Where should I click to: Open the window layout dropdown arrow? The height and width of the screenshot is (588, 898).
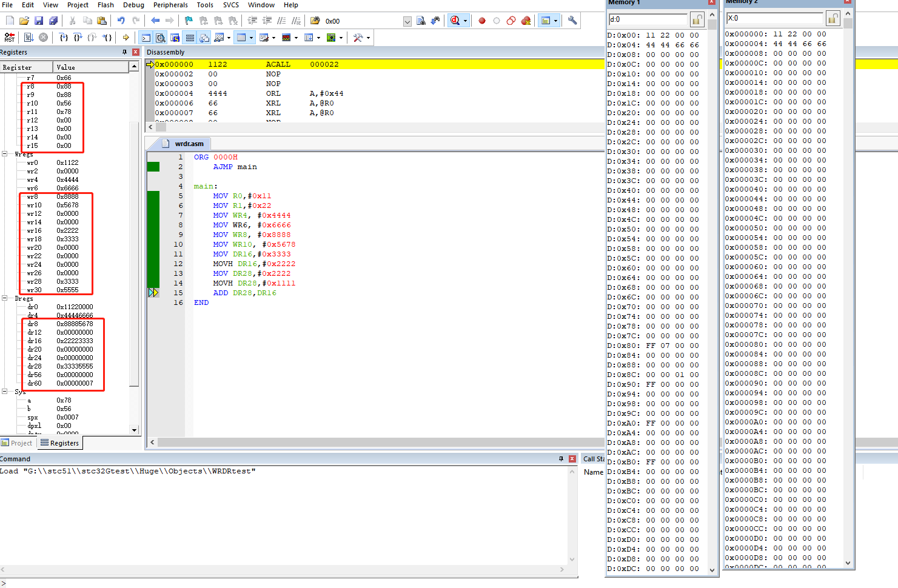[x=555, y=21]
